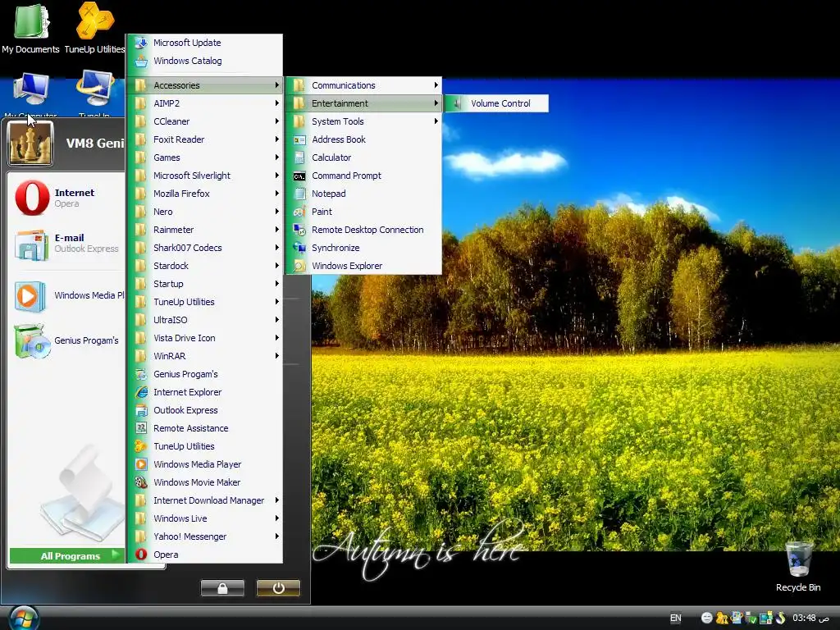Click the Remote Assistance icon
Viewport: 840px width, 630px height.
coord(141,428)
